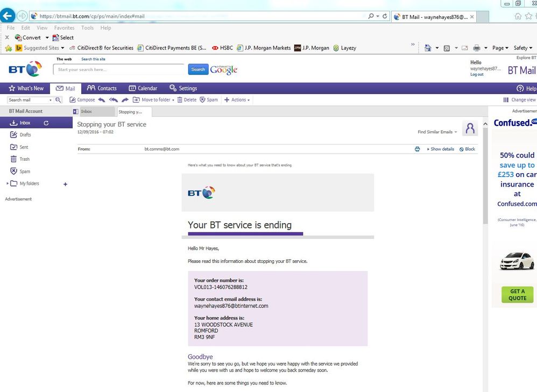Click the BT logo in the page header
Screen dimensions: 537x392
tap(25, 69)
